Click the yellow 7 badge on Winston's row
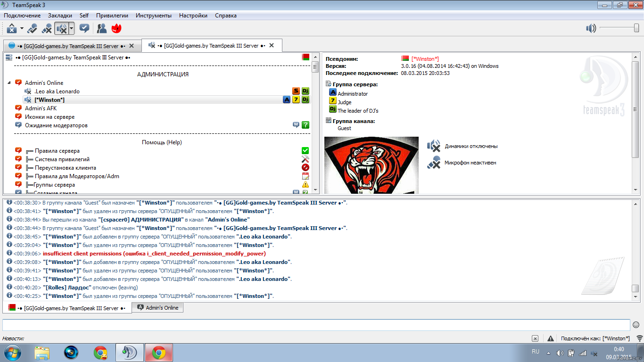 tap(296, 99)
